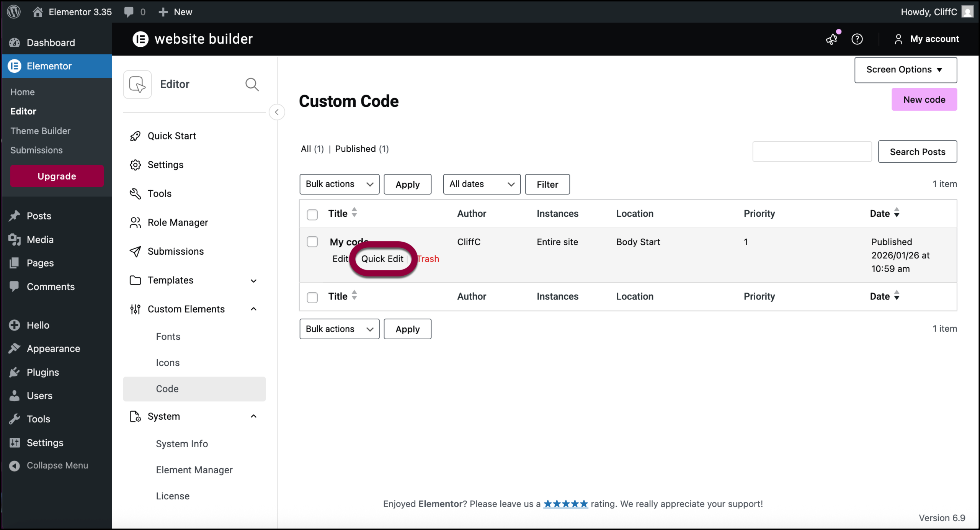Click Quick Edit under My code
The height and width of the screenshot is (530, 980).
coord(382,259)
